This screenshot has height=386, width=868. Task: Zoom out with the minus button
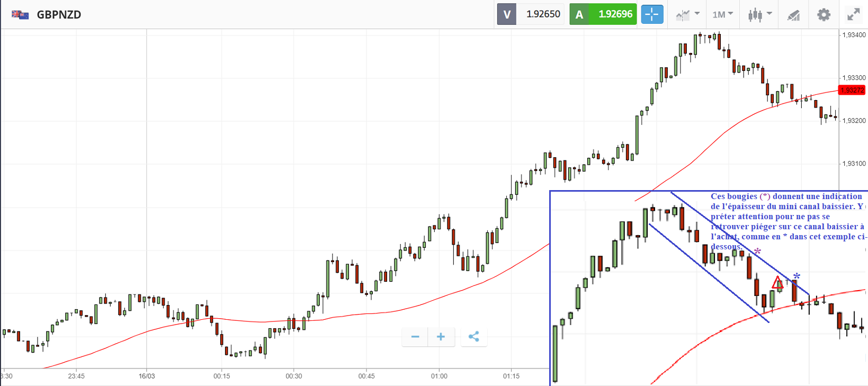click(x=415, y=337)
